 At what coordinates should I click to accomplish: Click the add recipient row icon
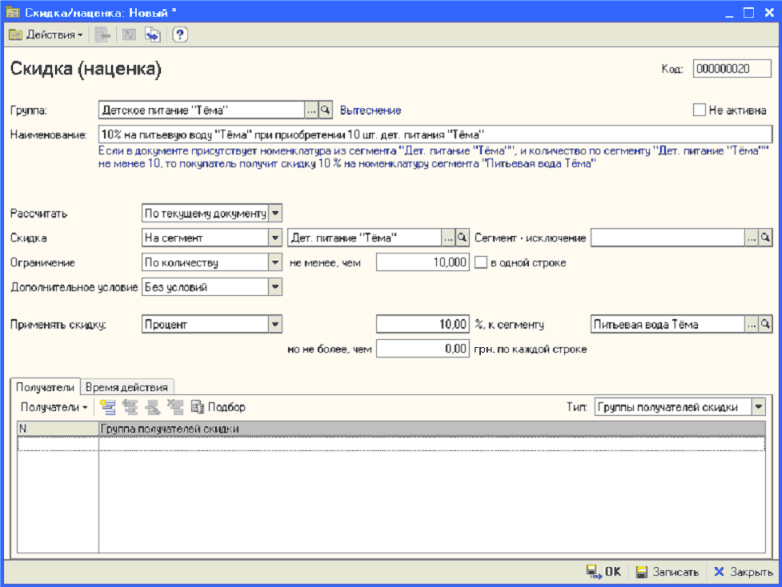tap(107, 407)
